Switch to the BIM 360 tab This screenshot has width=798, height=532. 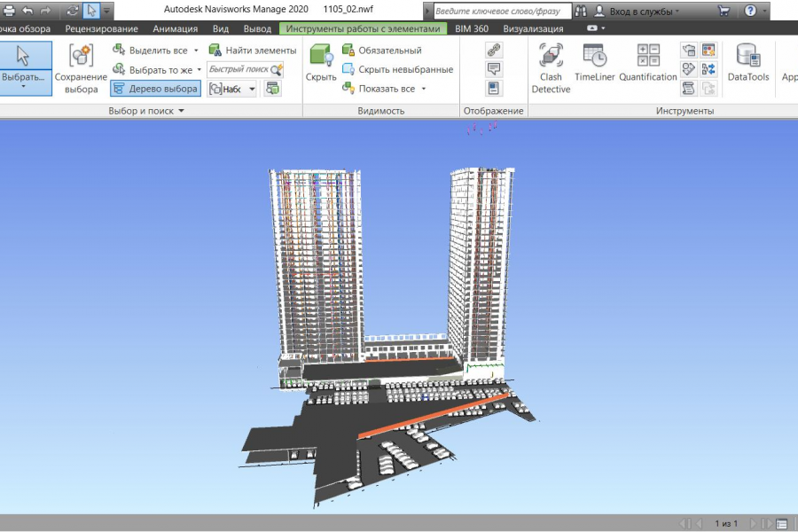[x=471, y=28]
